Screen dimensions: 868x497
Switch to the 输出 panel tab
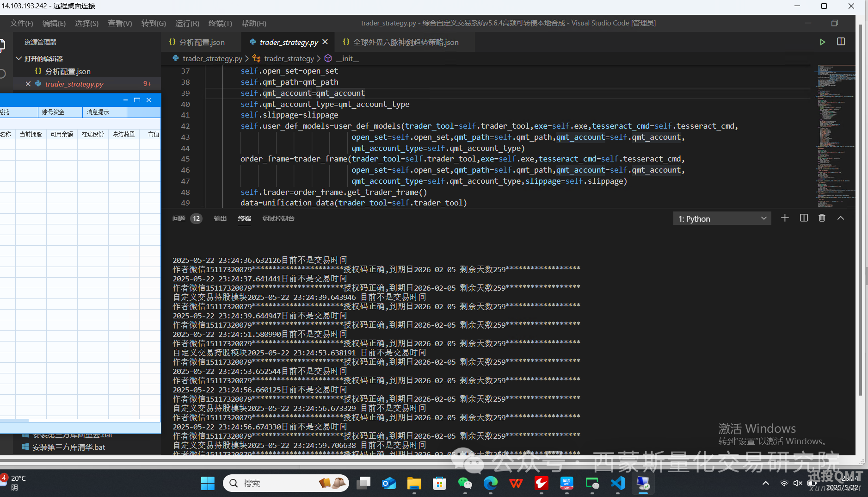[220, 218]
